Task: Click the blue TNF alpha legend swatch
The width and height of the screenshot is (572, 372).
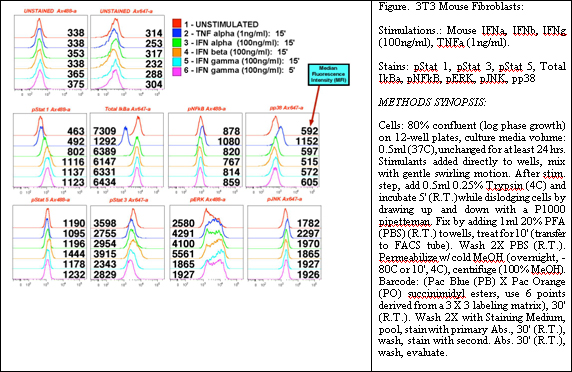Action: (x=177, y=33)
